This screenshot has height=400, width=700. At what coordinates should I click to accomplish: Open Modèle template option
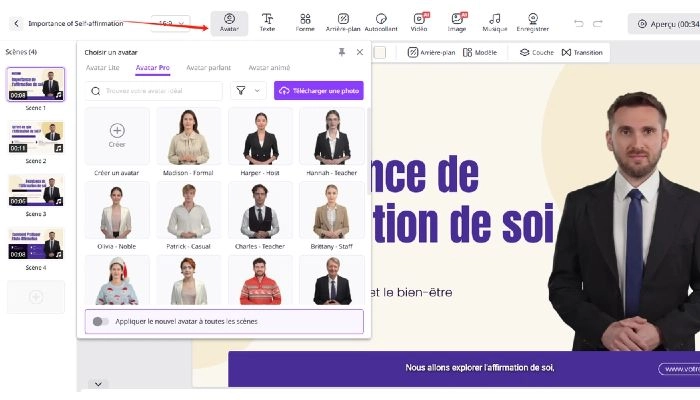click(x=480, y=52)
